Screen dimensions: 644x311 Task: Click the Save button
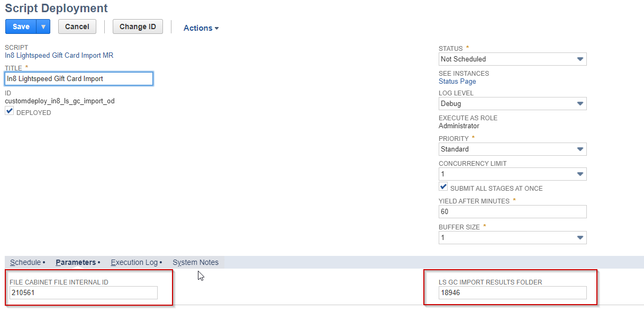(x=21, y=26)
